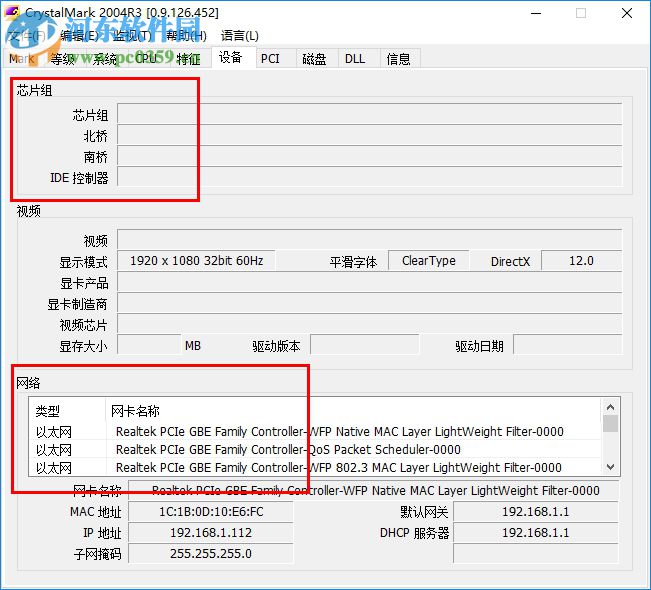The height and width of the screenshot is (590, 651).
Task: Select the QoS Packet Scheduler adapter row
Action: click(315, 450)
